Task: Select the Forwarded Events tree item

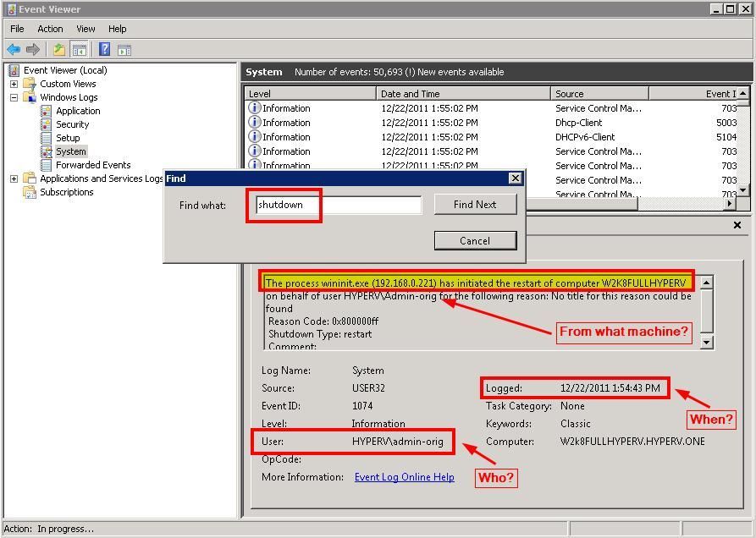Action: (93, 165)
